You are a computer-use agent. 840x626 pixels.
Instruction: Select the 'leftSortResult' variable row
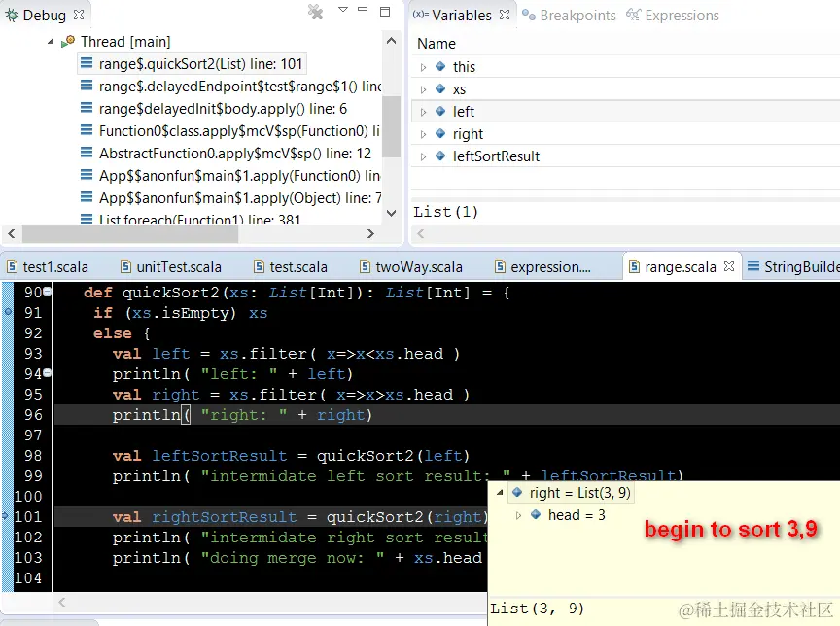pos(626,156)
